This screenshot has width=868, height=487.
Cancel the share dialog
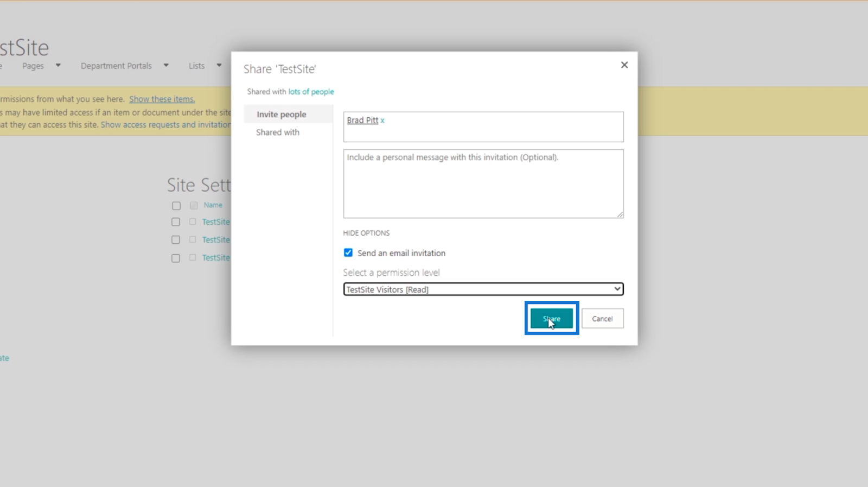coord(602,319)
